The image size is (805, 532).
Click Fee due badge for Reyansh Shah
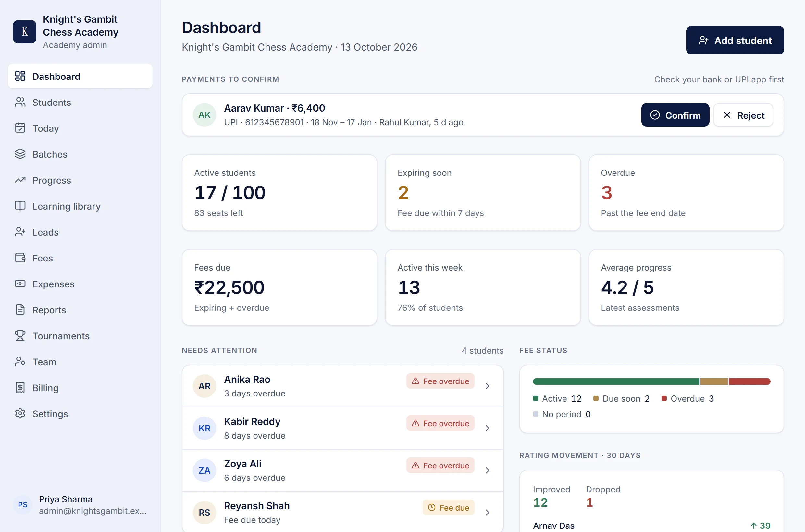tap(448, 508)
